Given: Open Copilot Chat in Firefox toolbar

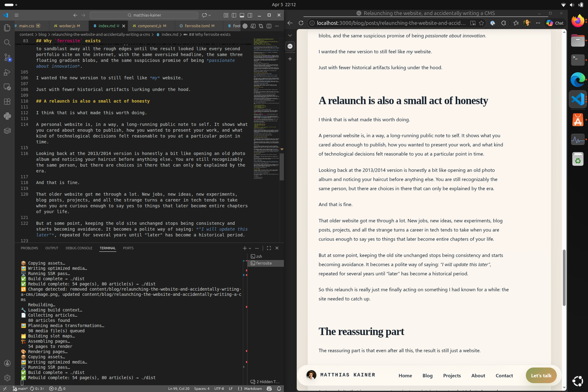Looking at the screenshot, I should [555, 23].
